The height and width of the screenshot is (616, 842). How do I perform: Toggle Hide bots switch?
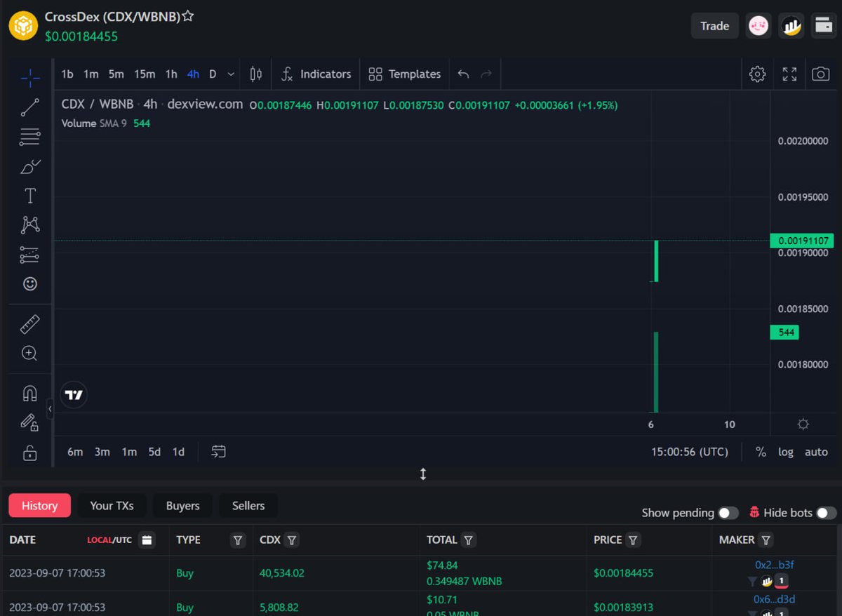(826, 513)
